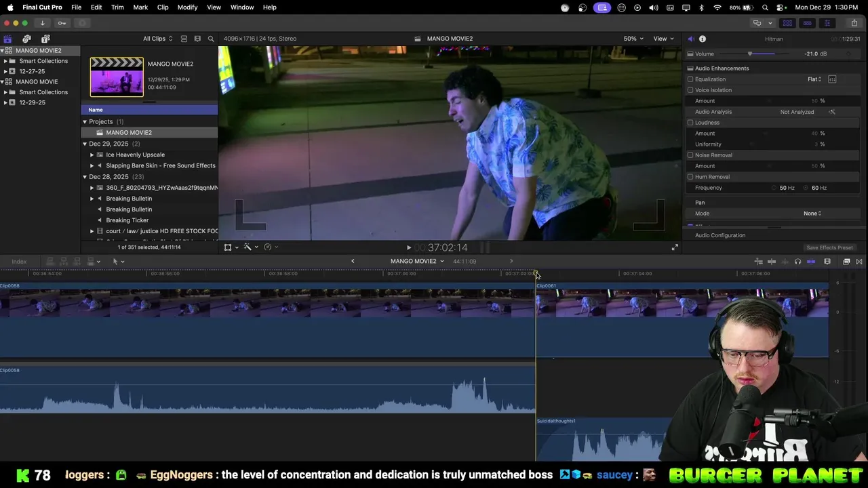This screenshot has height=488, width=868.
Task: Expand the Breaking Bulletin clip disclosure triangle
Action: click(92, 199)
